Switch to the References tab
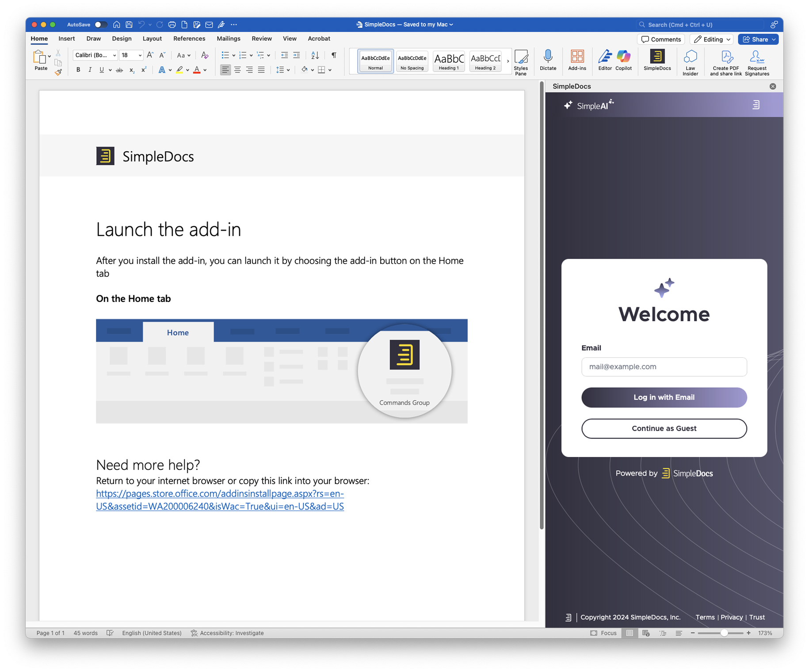This screenshot has width=809, height=672. click(x=189, y=38)
